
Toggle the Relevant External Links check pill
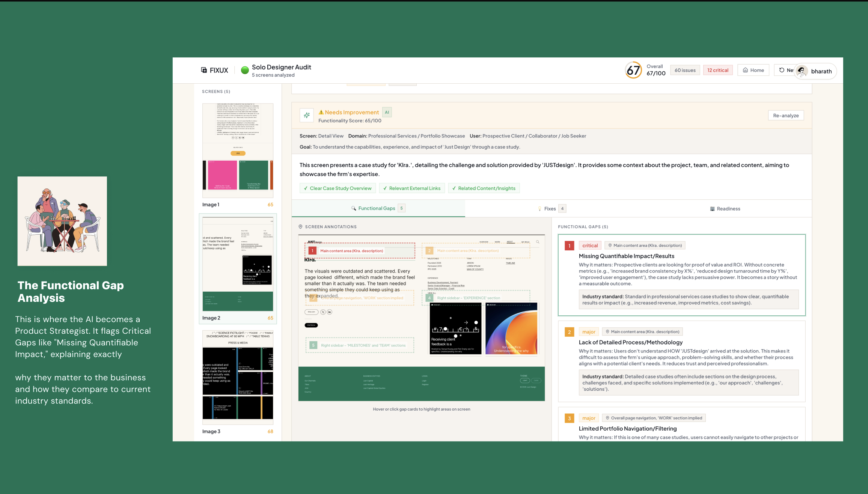click(412, 188)
